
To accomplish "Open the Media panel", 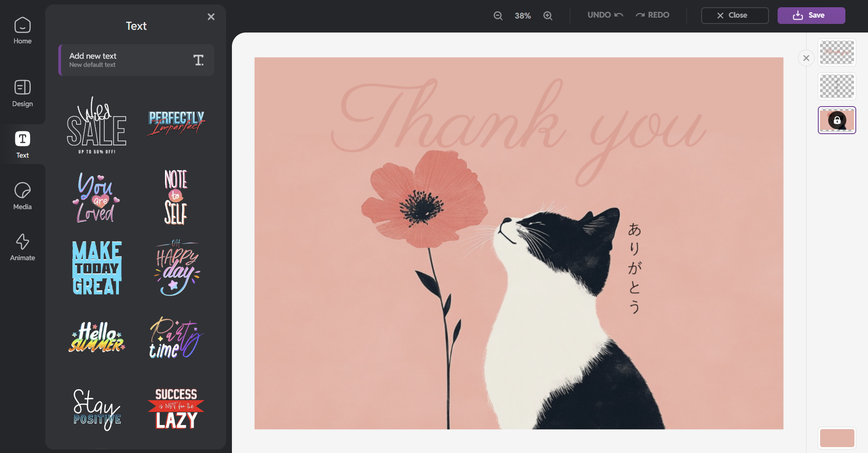I will click(x=22, y=196).
